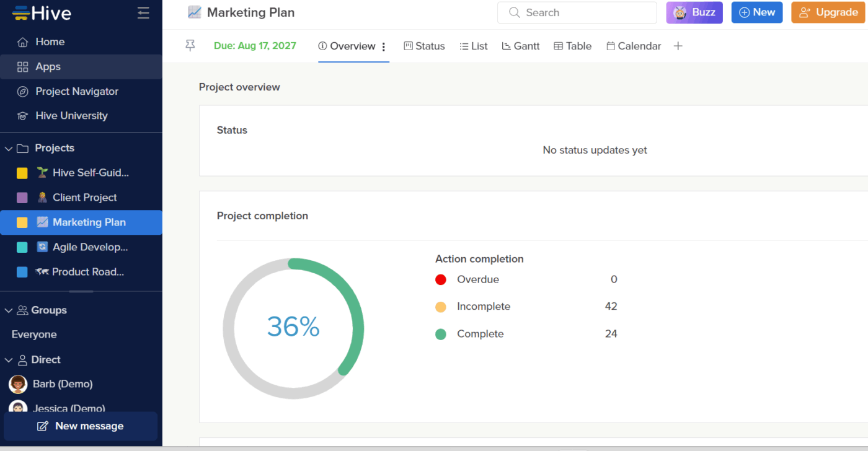This screenshot has height=451, width=868.
Task: Add a new view with the plus icon
Action: [678, 45]
